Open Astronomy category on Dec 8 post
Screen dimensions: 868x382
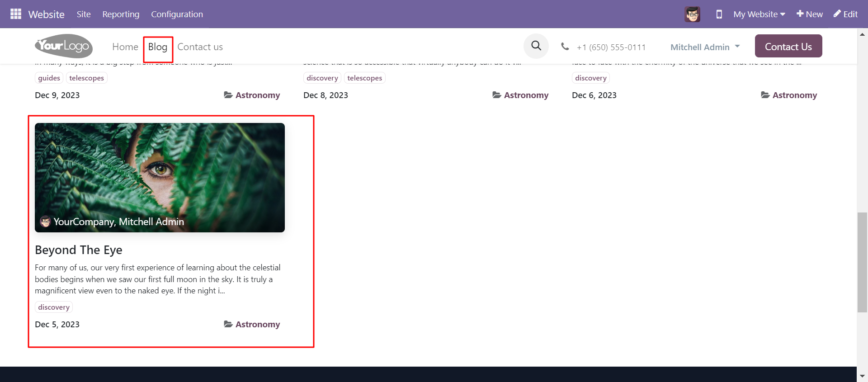(x=526, y=95)
